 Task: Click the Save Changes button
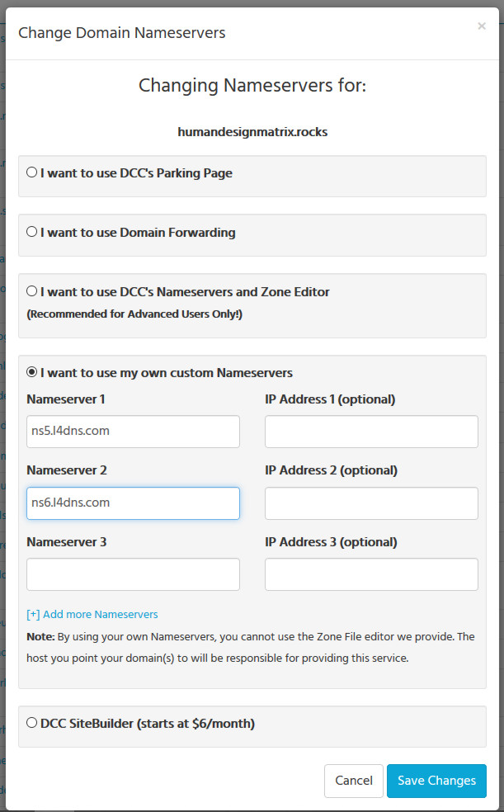coord(436,781)
